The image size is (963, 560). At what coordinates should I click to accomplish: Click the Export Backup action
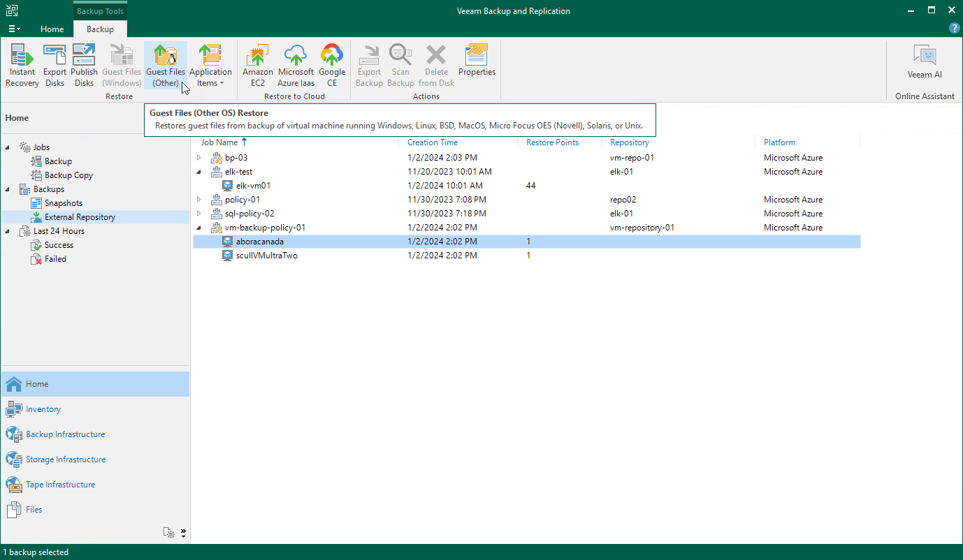pyautogui.click(x=369, y=66)
